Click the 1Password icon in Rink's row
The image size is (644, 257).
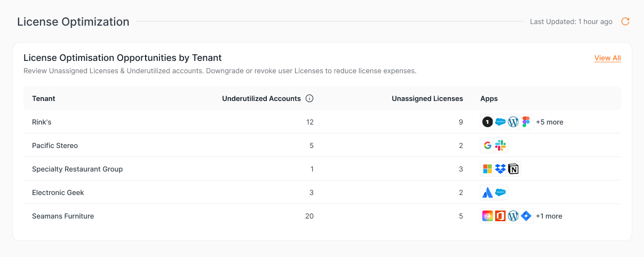coord(487,122)
